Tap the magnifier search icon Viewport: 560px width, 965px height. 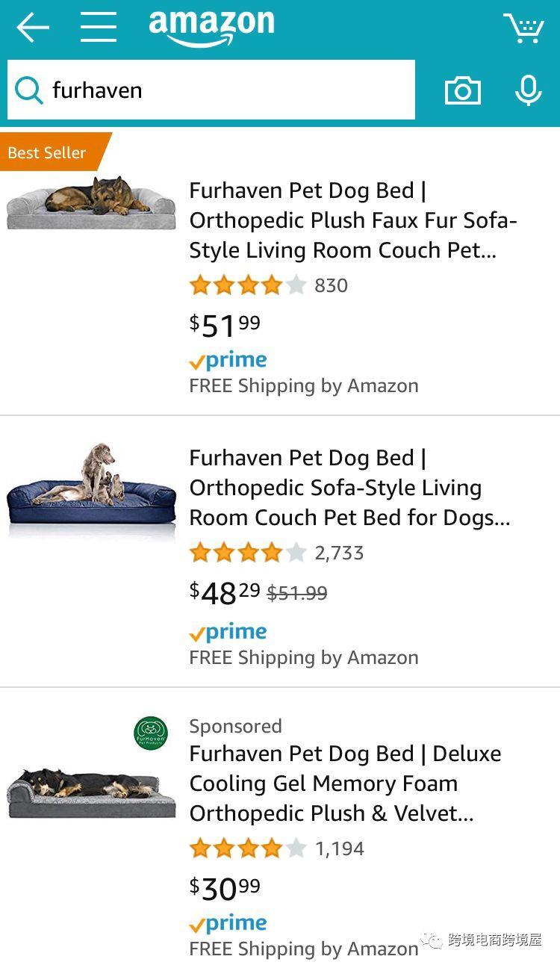28,90
